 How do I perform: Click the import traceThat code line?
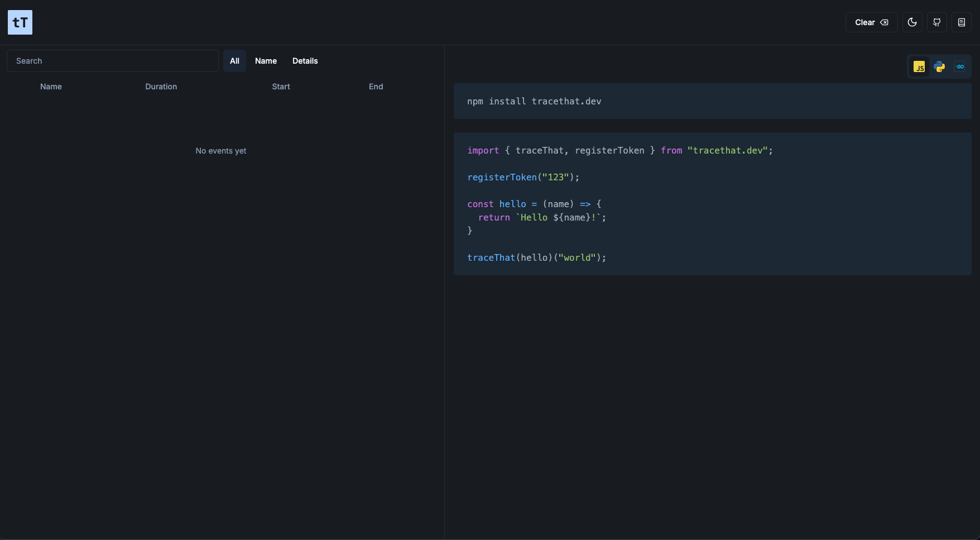point(620,150)
